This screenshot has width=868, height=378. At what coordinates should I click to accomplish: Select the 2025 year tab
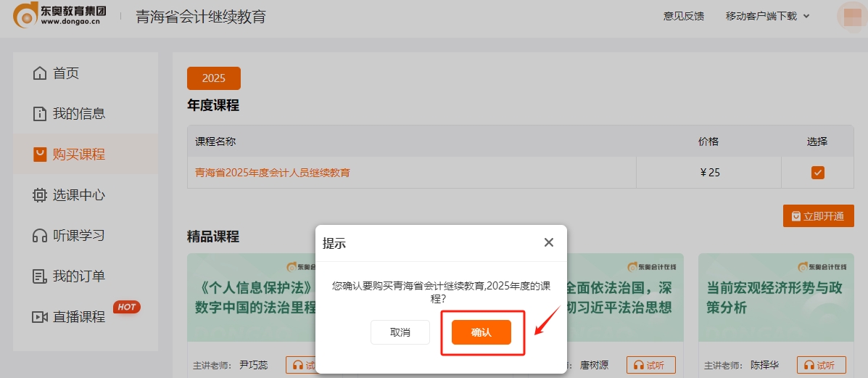(x=214, y=78)
